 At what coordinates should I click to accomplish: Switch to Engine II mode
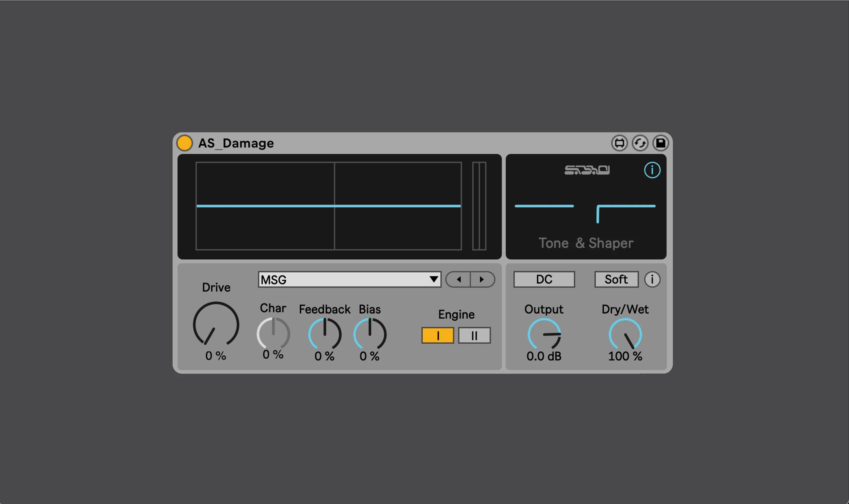[x=474, y=336]
